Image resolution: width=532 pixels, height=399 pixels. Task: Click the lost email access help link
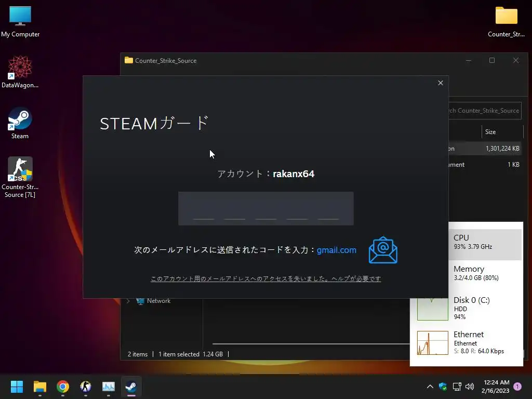pyautogui.click(x=265, y=278)
